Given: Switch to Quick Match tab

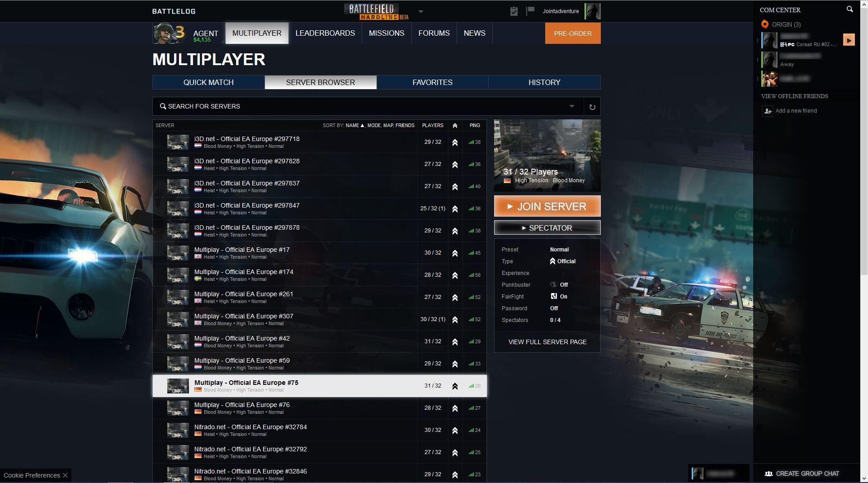Looking at the screenshot, I should pyautogui.click(x=208, y=82).
